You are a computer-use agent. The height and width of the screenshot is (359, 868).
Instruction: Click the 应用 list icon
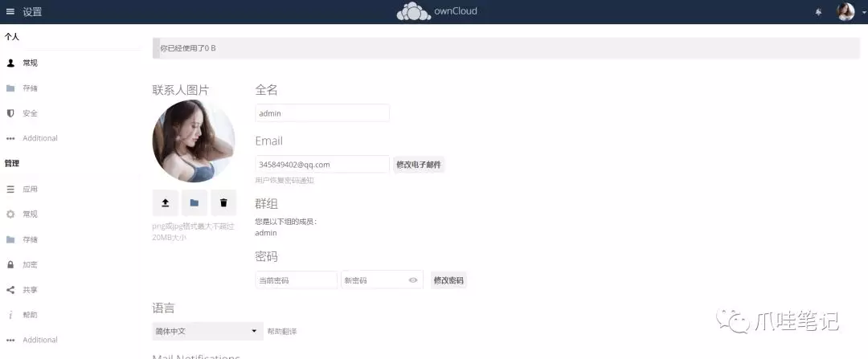point(10,190)
